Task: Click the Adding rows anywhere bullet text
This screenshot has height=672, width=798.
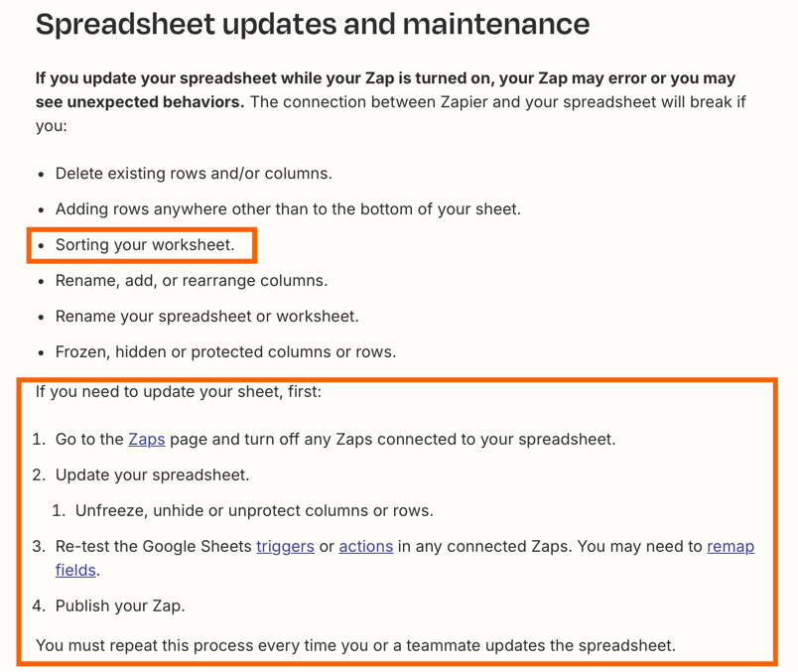Action: [x=288, y=209]
